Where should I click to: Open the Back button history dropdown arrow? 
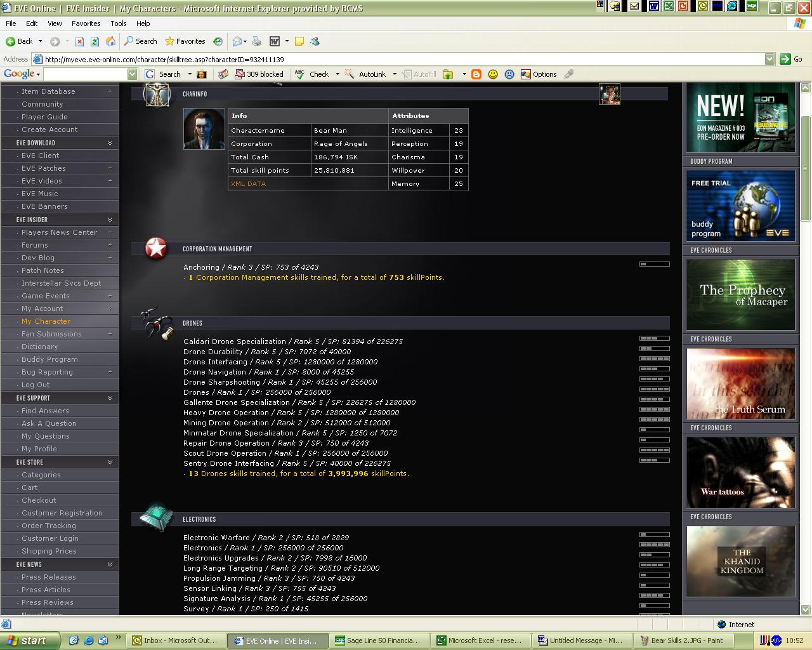click(x=40, y=41)
